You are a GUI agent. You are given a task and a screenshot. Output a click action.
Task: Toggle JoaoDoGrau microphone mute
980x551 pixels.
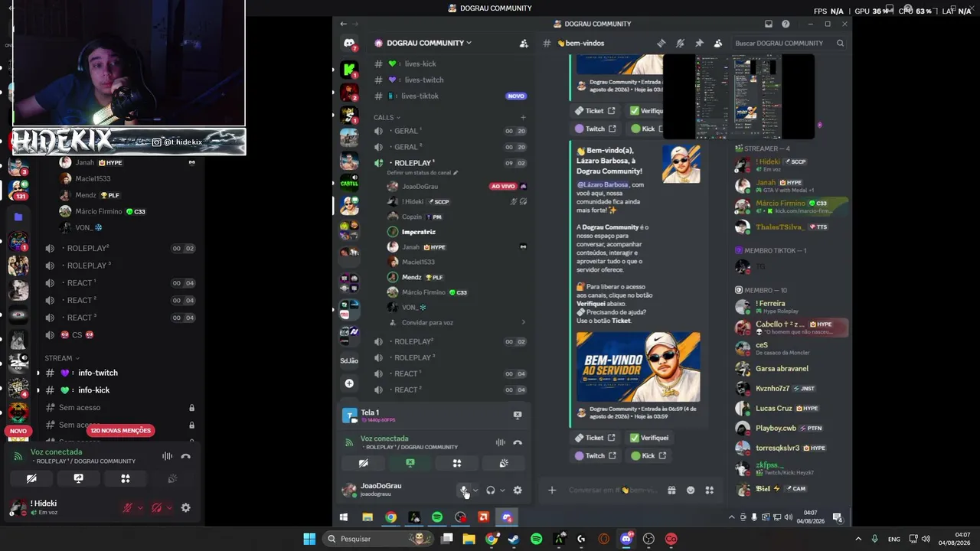click(464, 491)
